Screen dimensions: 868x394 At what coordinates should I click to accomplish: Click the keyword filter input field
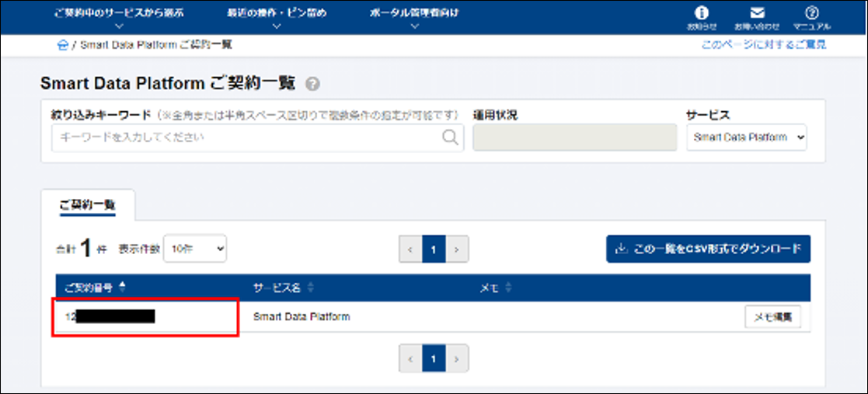tap(257, 138)
